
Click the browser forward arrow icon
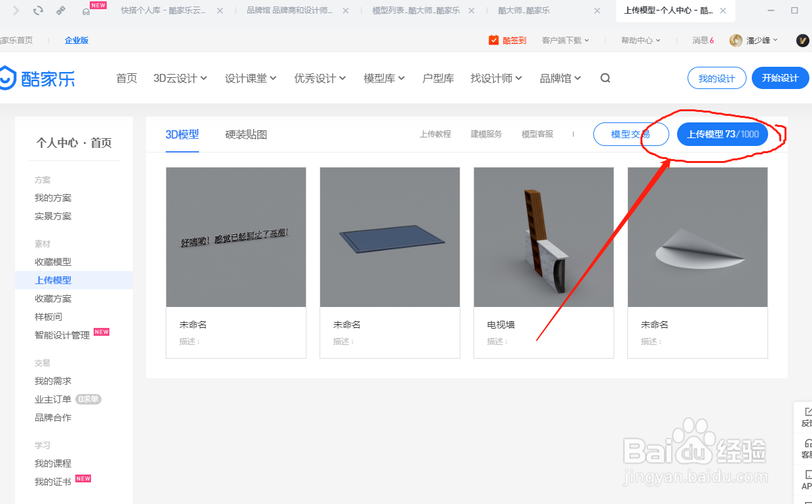click(x=16, y=10)
